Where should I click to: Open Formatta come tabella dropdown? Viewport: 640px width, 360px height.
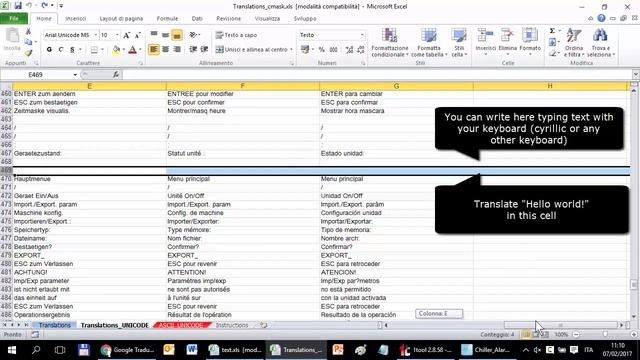coord(429,43)
